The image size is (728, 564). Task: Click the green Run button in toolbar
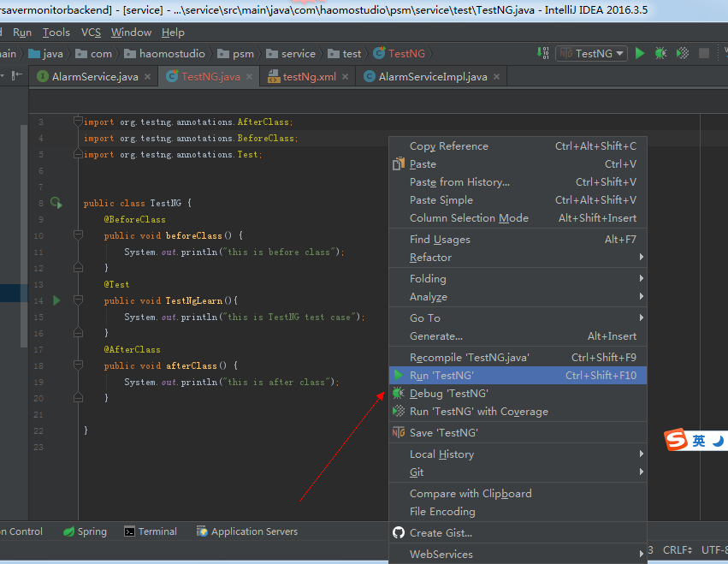tap(639, 53)
